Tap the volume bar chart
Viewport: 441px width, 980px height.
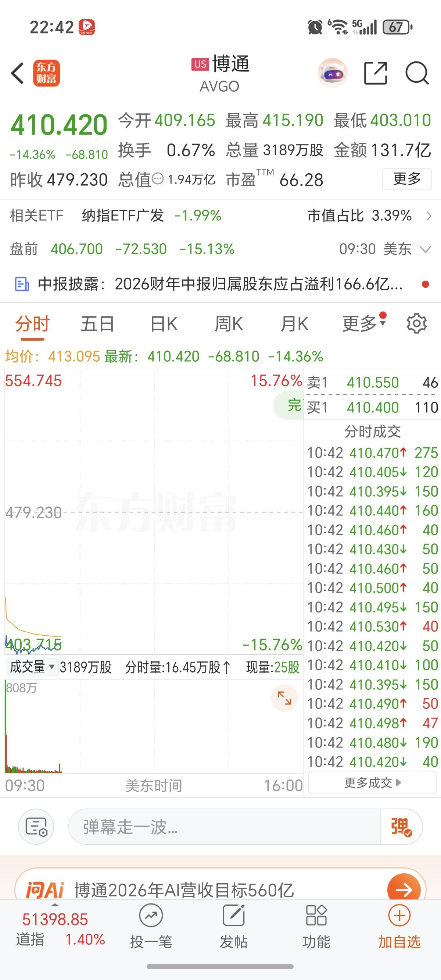coord(154,727)
